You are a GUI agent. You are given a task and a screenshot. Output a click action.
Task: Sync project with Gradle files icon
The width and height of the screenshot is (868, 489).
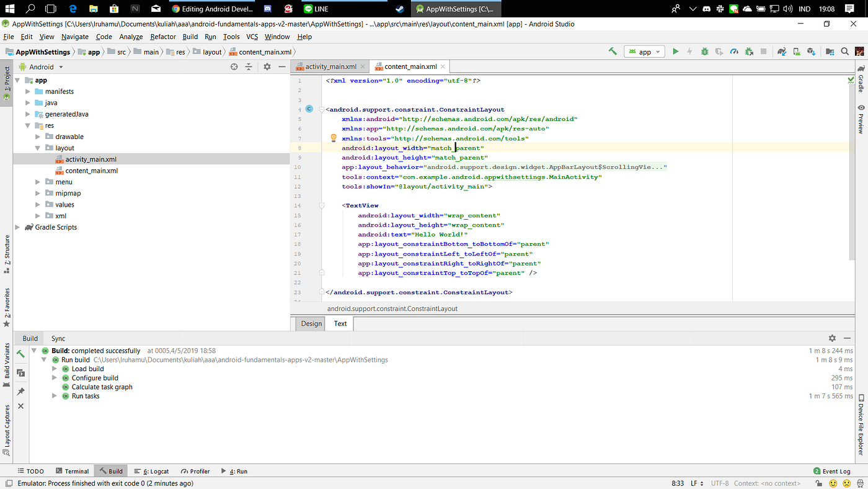tap(782, 52)
